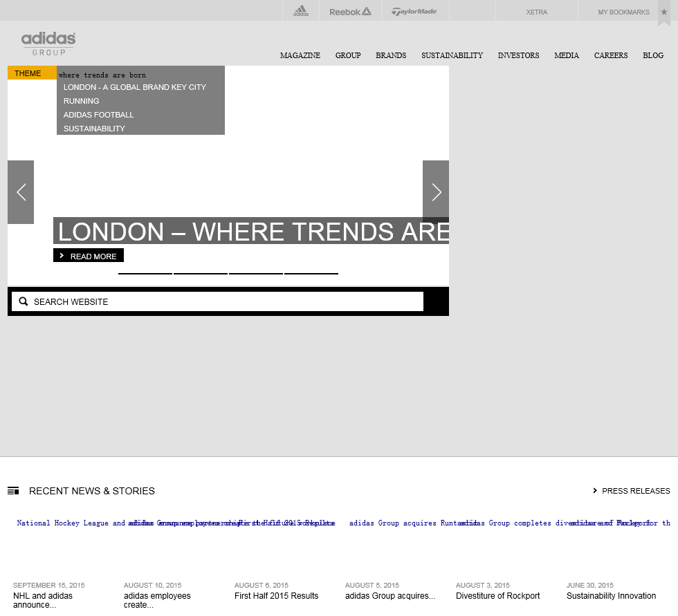Select the Sustainability theme in the slider list
This screenshot has width=678, height=616.
coord(94,129)
